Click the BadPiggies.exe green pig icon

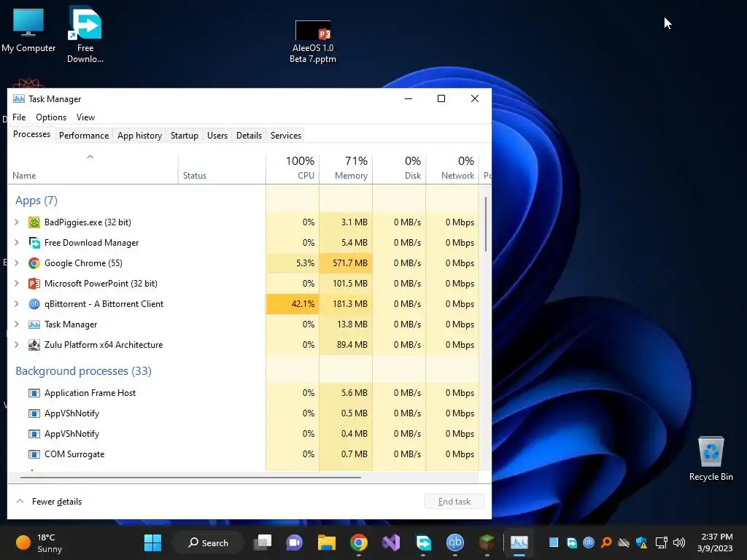coord(34,222)
